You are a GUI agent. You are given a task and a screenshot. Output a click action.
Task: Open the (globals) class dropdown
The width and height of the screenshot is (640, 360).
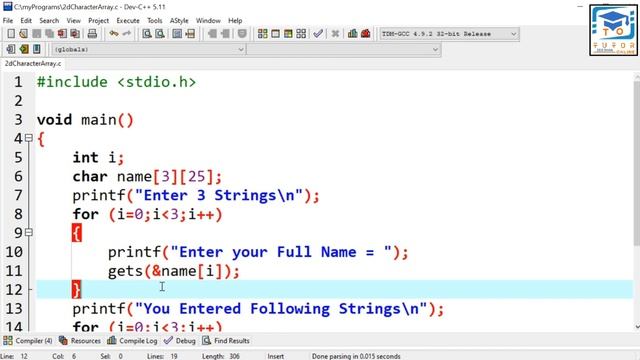pyautogui.click(x=148, y=49)
